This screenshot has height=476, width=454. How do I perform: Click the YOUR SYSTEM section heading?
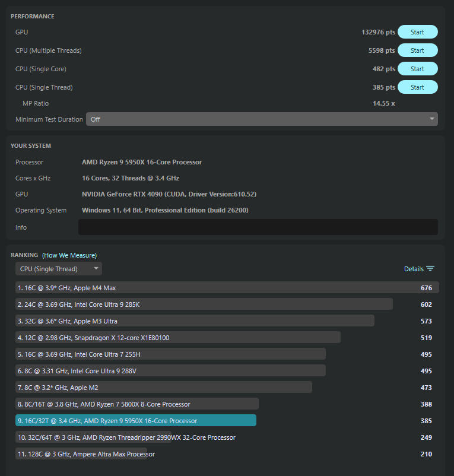[x=31, y=146]
